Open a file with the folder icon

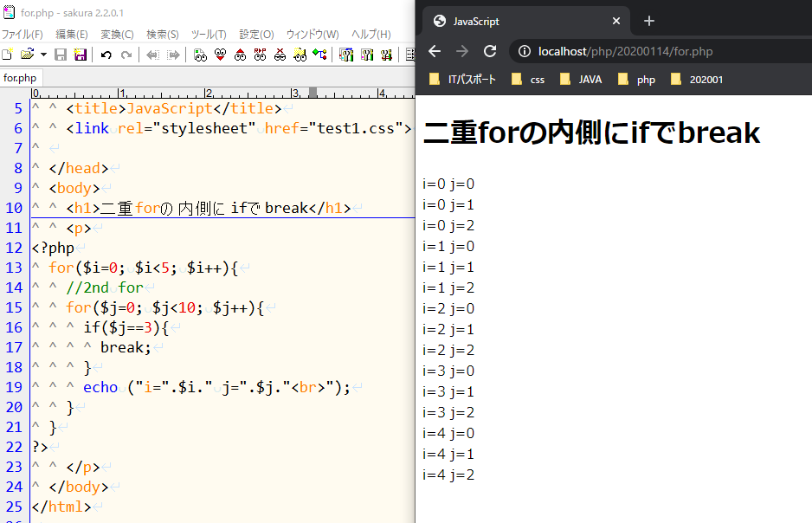[x=27, y=55]
